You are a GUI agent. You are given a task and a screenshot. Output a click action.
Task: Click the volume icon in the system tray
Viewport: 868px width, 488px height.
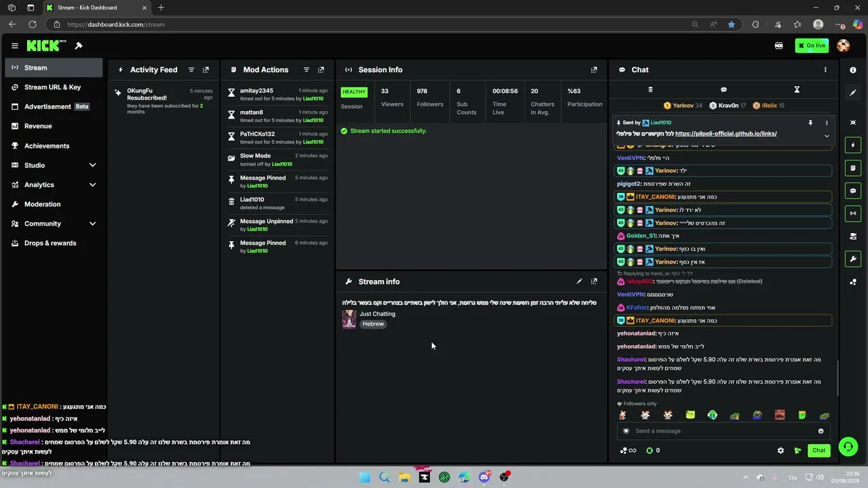tap(820, 478)
